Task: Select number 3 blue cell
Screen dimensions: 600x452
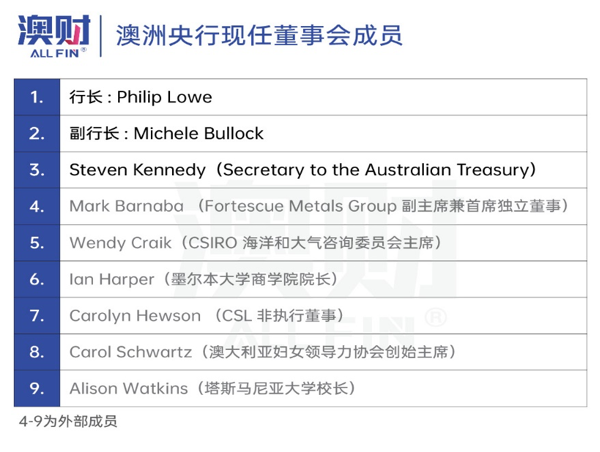Action: tap(37, 170)
